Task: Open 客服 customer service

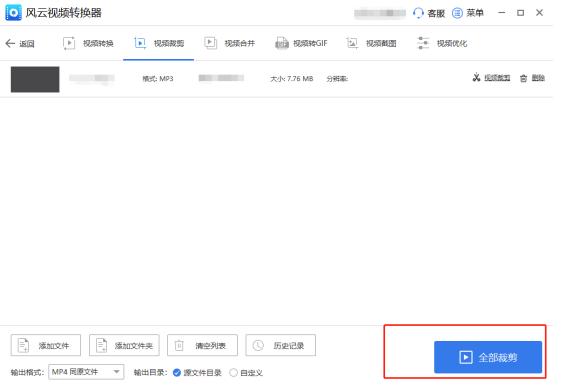Action: [429, 13]
